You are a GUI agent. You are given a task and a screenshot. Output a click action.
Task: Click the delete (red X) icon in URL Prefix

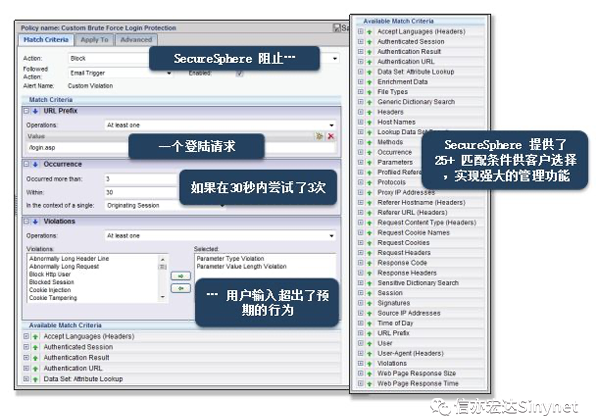click(330, 135)
